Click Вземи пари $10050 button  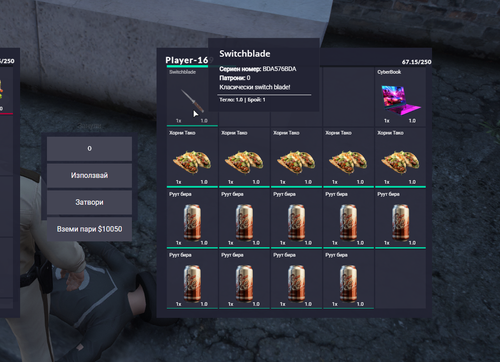89,229
